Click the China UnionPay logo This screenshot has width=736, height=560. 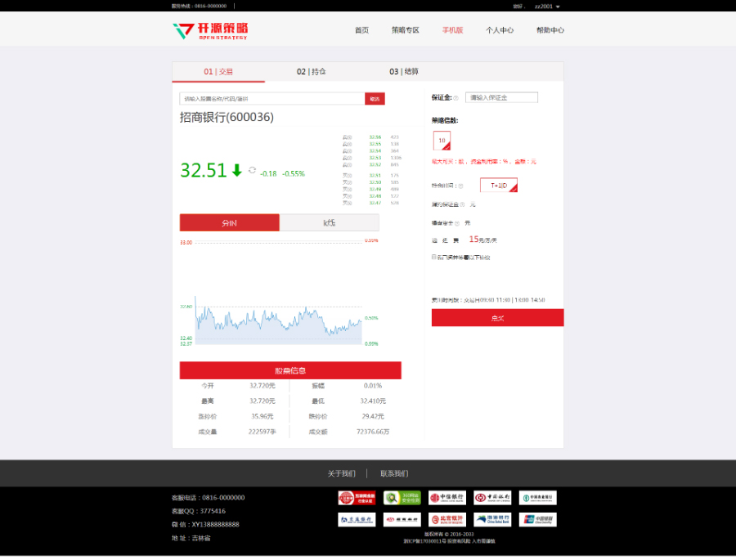[x=538, y=520]
